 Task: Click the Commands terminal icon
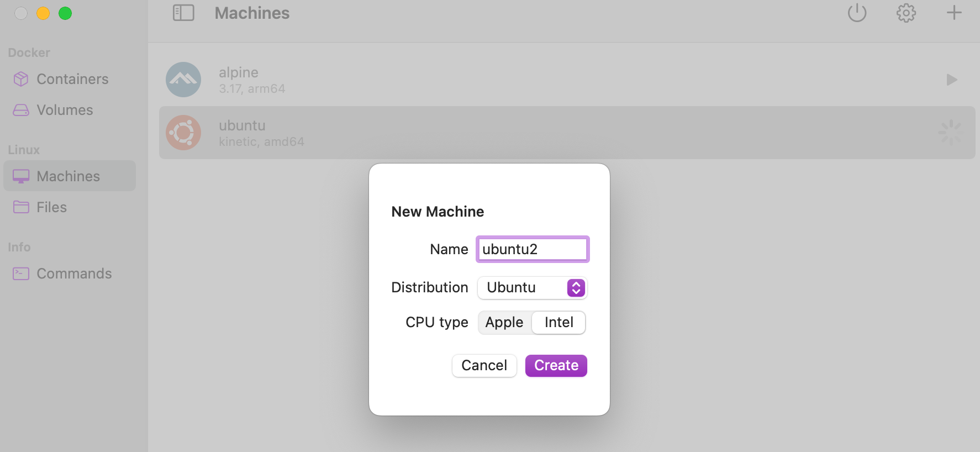(x=21, y=274)
